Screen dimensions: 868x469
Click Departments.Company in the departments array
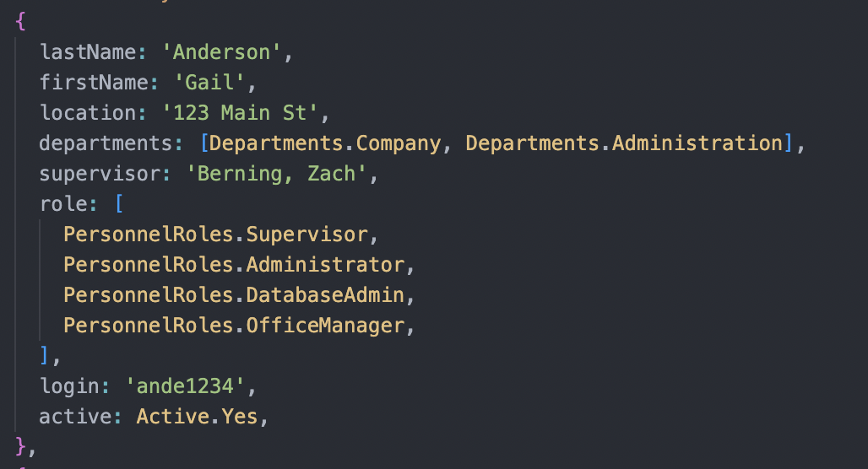click(x=325, y=143)
